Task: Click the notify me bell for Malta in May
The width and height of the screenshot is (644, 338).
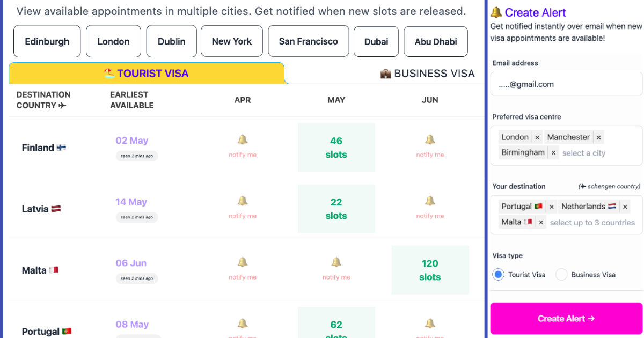Action: point(336,267)
